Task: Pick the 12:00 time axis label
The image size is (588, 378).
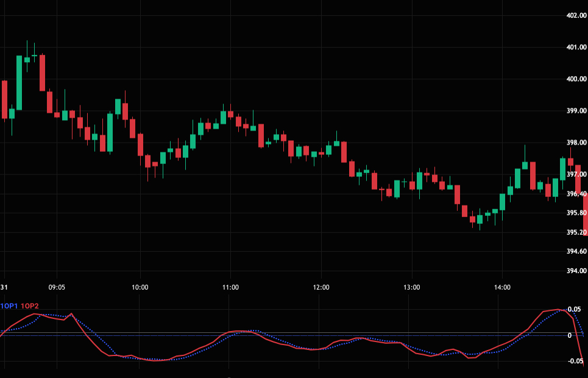Action: click(321, 287)
